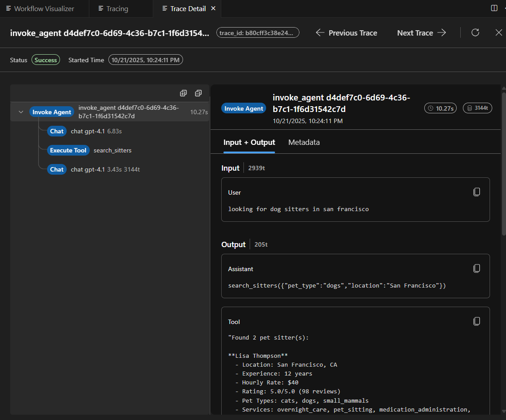Image resolution: width=506 pixels, height=420 pixels.
Task: Click the split editor layout icon
Action: 494,8
